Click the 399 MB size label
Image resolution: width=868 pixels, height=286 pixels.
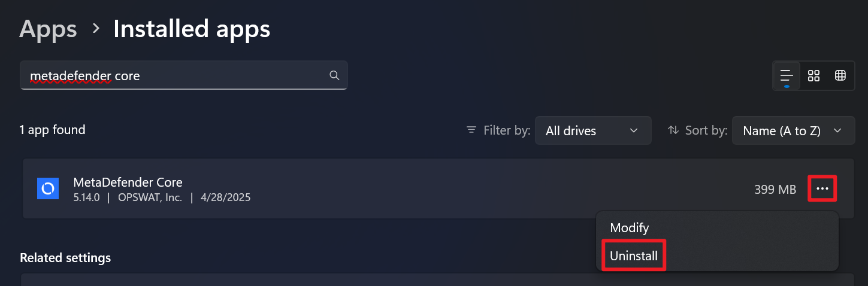(775, 190)
